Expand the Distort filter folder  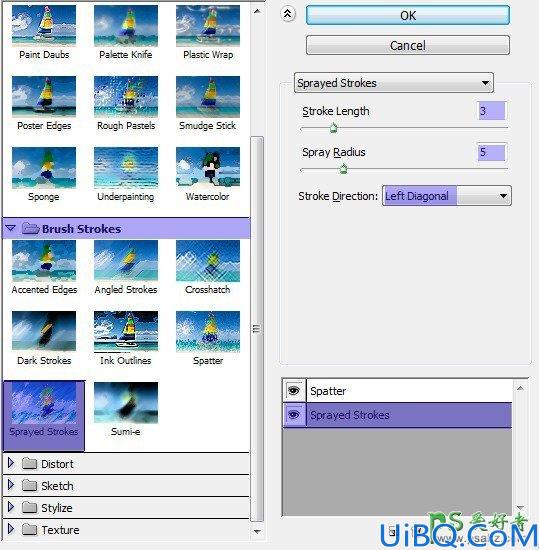point(11,463)
